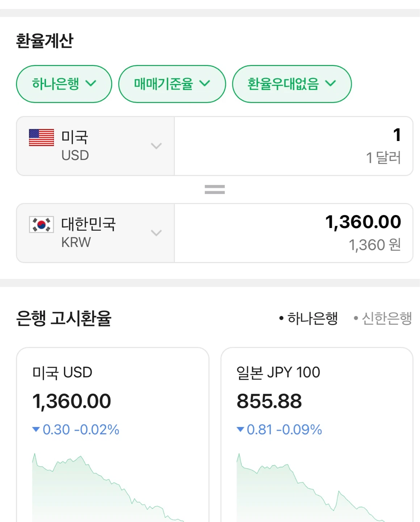The width and height of the screenshot is (420, 522).
Task: Click the chevron inside 하나은행 pill
Action: [x=91, y=84]
